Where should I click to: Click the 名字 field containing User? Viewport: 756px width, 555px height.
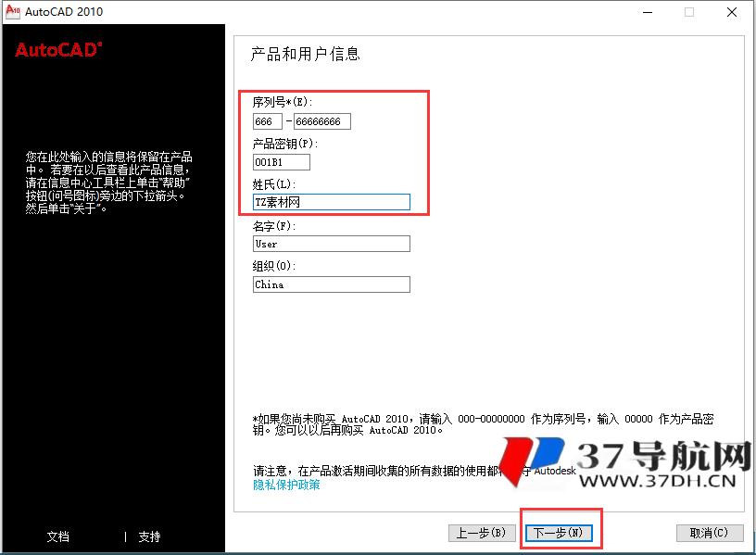(331, 244)
